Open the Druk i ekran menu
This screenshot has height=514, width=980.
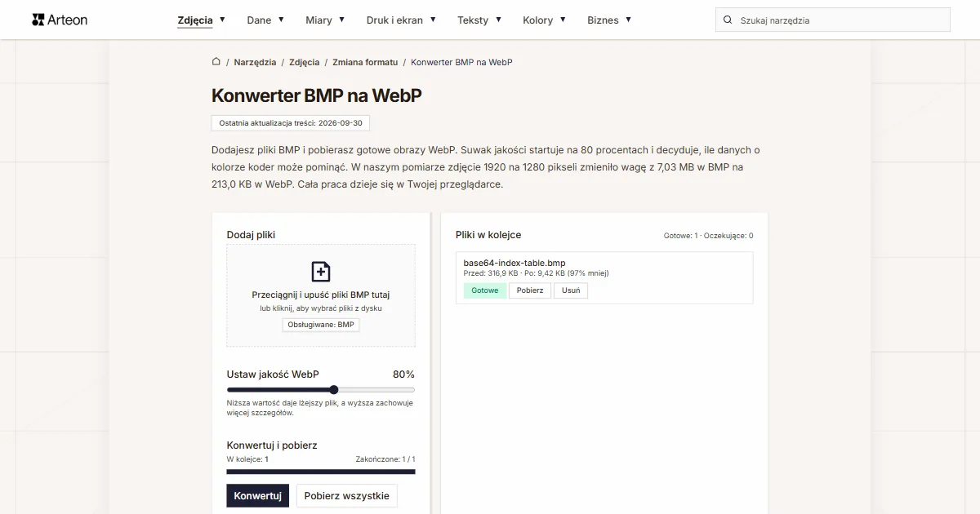point(394,20)
